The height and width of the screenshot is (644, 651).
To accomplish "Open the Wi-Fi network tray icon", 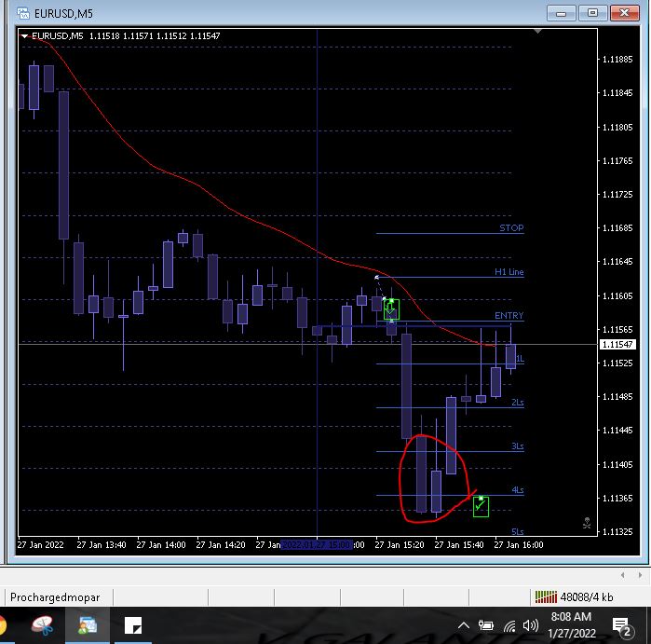I will pos(509,625).
